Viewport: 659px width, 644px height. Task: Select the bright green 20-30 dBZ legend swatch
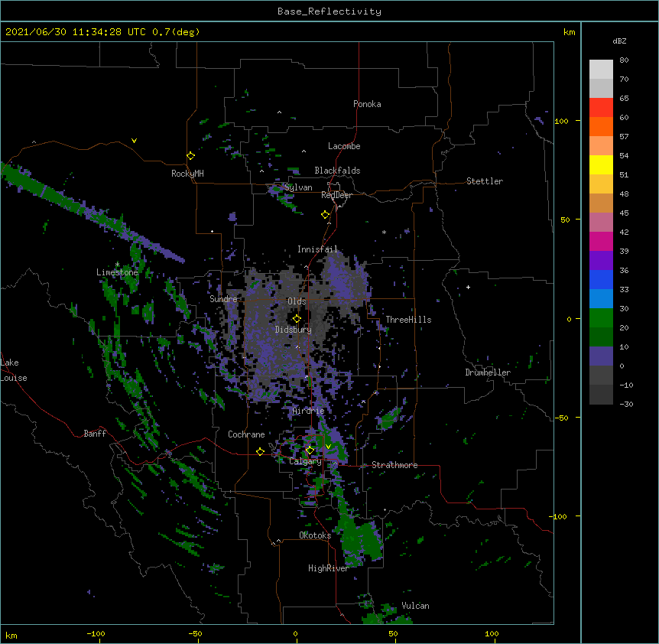601,318
